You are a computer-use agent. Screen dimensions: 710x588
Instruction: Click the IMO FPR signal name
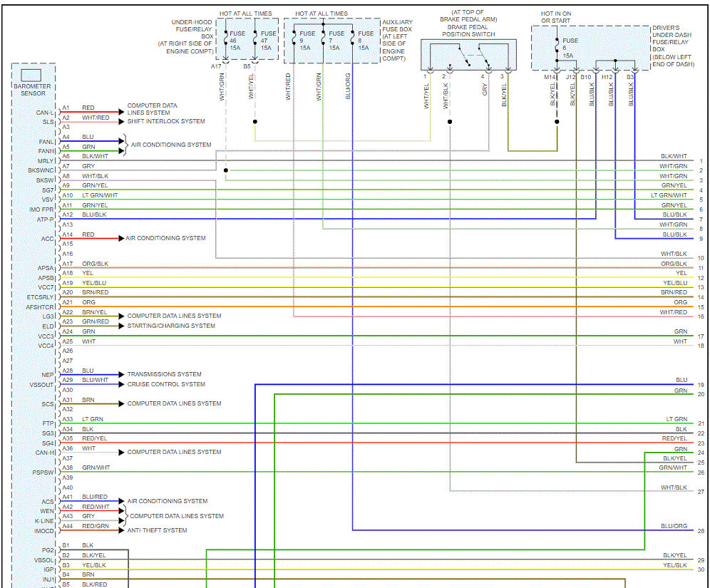click(x=41, y=210)
